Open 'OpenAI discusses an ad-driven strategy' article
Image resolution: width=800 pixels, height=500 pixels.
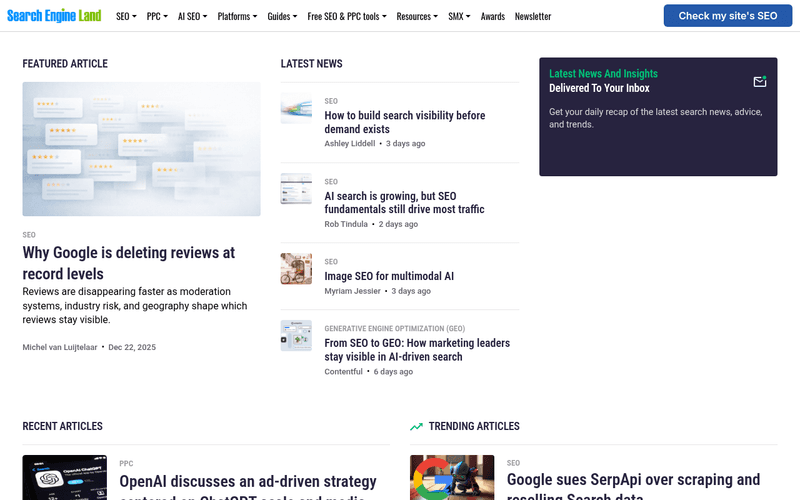pyautogui.click(x=248, y=487)
